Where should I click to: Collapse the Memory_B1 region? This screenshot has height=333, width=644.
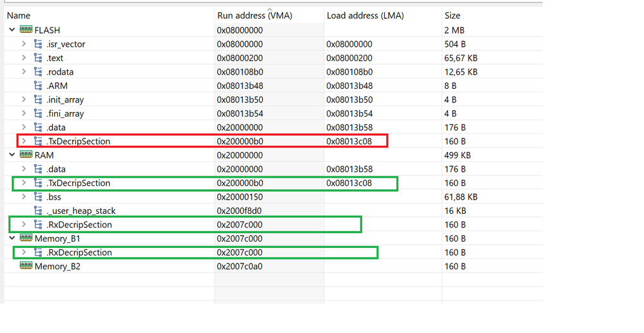point(12,238)
